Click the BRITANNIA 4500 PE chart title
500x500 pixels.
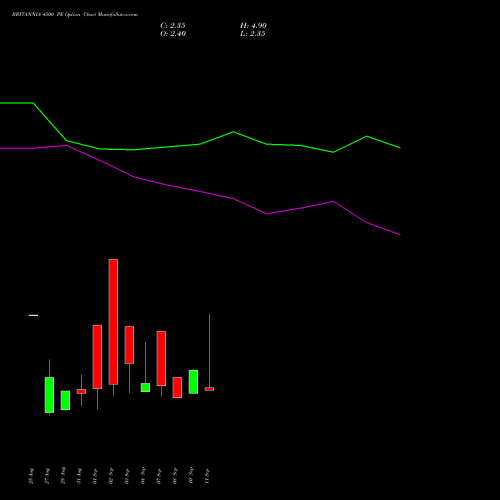[x=75, y=15]
